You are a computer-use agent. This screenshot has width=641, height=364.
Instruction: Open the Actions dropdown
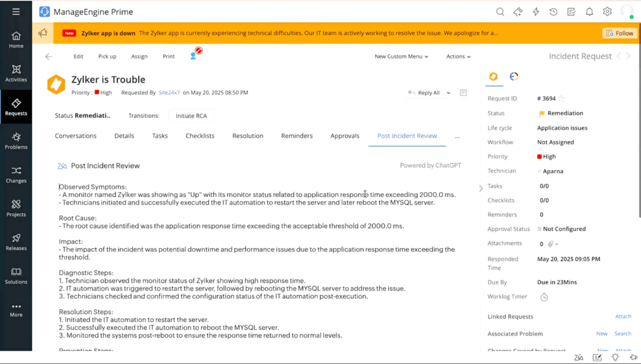(458, 56)
